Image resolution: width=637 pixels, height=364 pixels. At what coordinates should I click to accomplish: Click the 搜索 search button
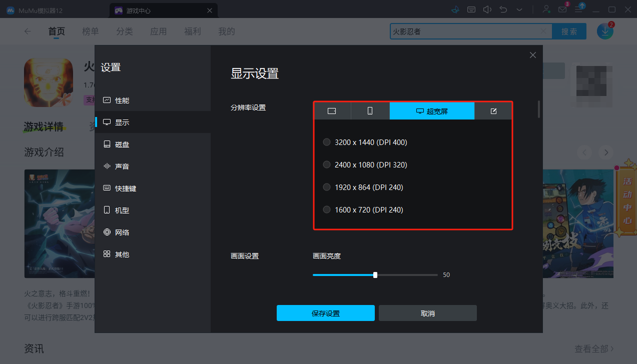[569, 31]
